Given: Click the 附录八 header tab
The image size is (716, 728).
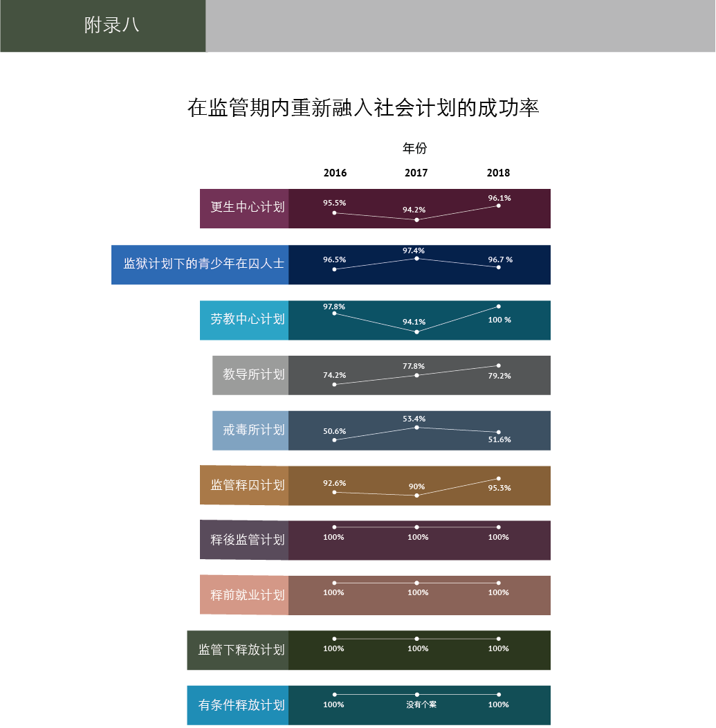Looking at the screenshot, I should (111, 26).
